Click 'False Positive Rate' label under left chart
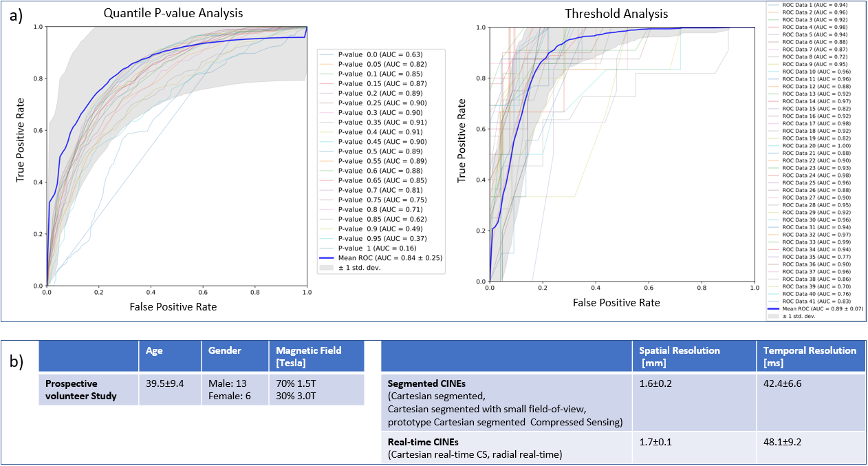Viewport: 868px width, 466px height. click(x=177, y=306)
